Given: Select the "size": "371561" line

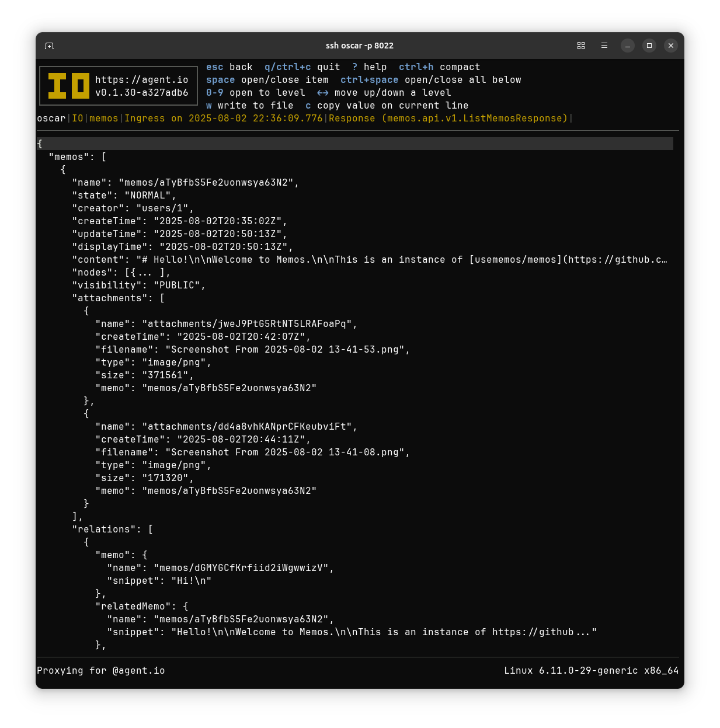Looking at the screenshot, I should click(x=145, y=375).
